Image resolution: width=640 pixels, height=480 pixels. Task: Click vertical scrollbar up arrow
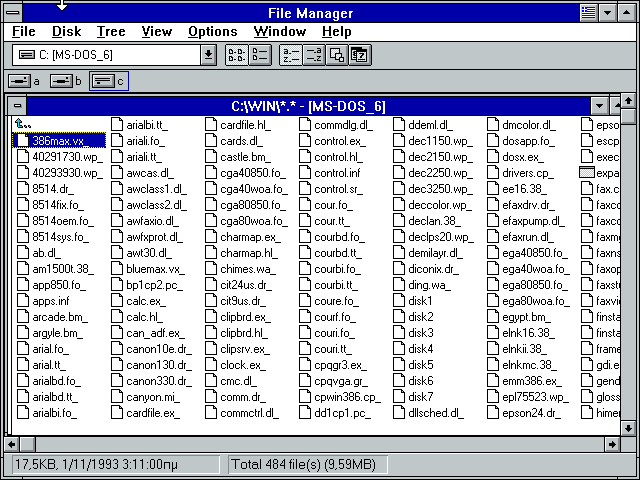pyautogui.click(x=628, y=100)
